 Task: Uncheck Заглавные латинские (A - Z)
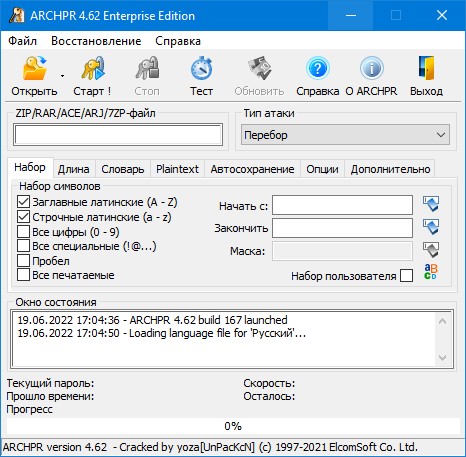(23, 202)
